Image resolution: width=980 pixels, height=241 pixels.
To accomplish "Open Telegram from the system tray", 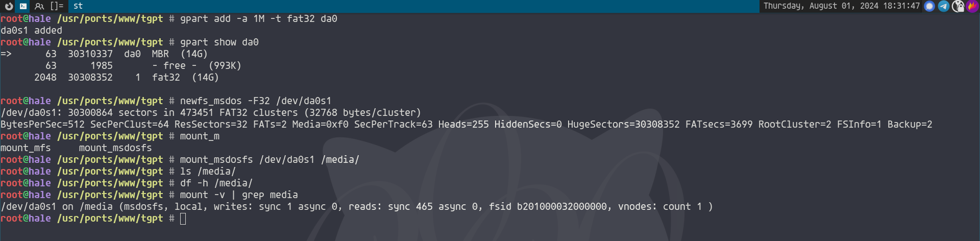I will pos(944,6).
